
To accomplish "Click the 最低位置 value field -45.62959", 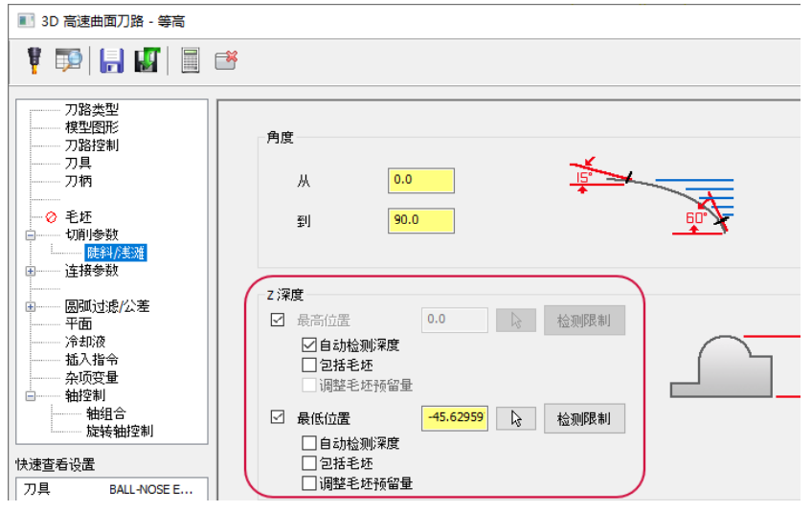I will point(455,418).
